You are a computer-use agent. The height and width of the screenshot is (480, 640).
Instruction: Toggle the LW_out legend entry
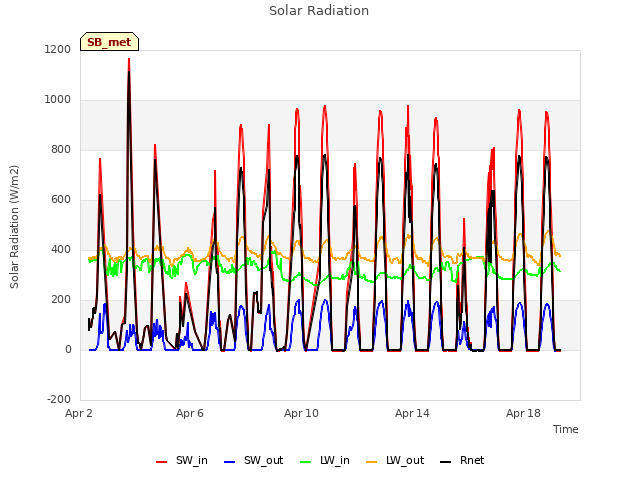point(395,461)
